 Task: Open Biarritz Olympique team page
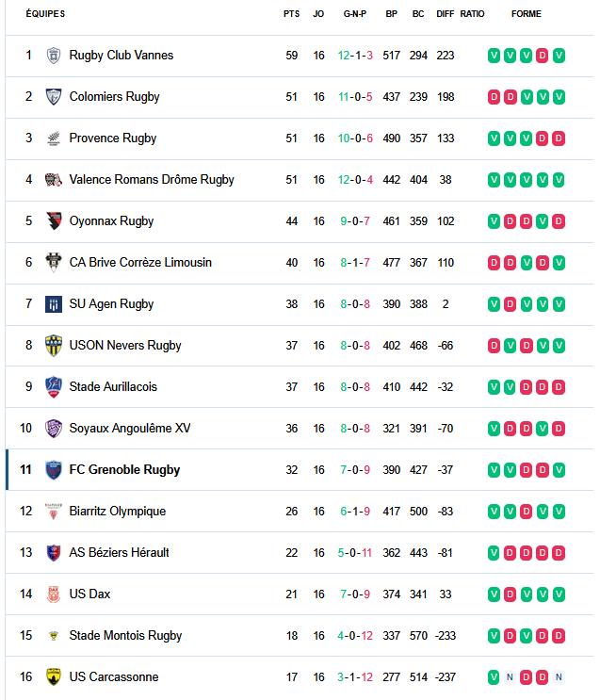(118, 512)
